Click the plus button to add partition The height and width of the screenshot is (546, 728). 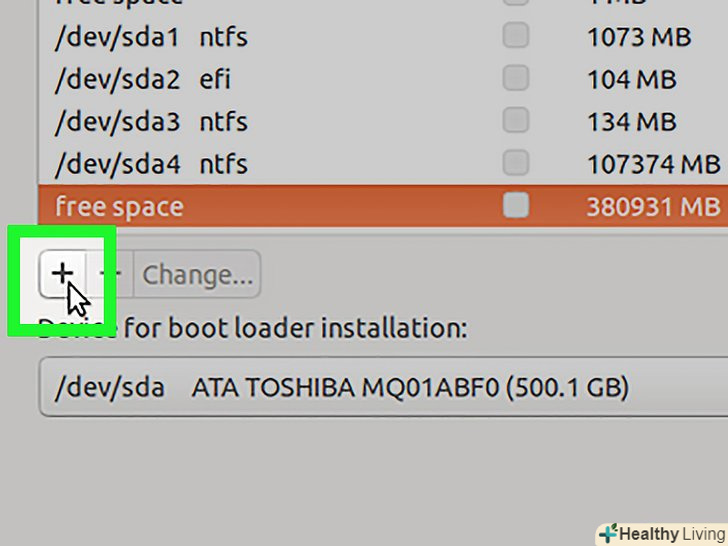63,273
